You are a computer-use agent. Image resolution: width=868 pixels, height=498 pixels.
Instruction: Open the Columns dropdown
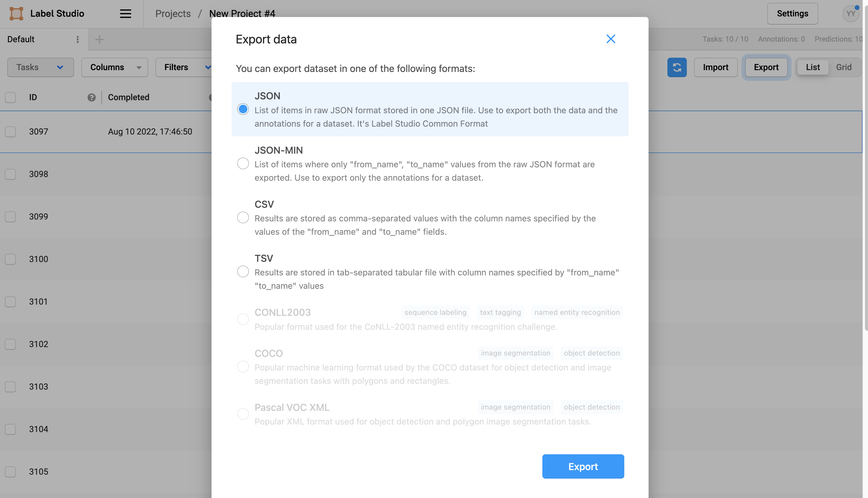point(114,67)
